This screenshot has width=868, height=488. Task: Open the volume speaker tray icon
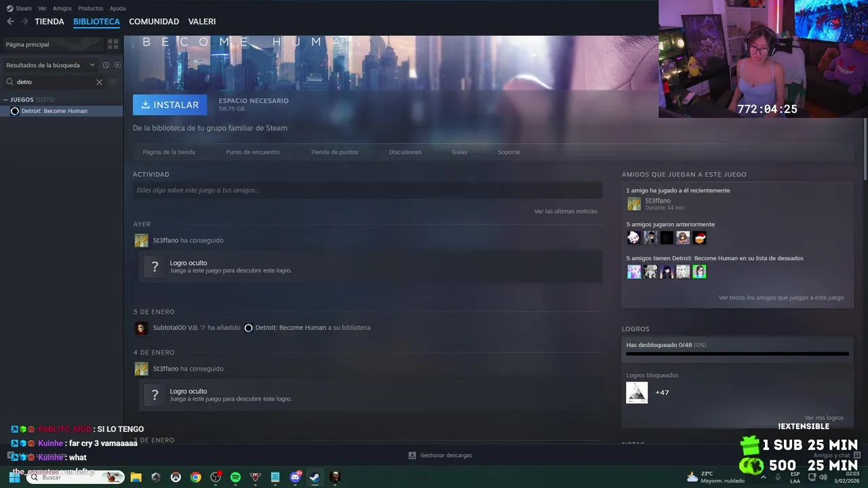(823, 477)
